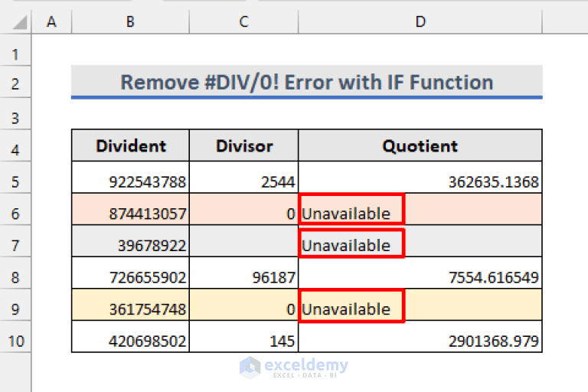Select cell with 726655902

coord(130,273)
